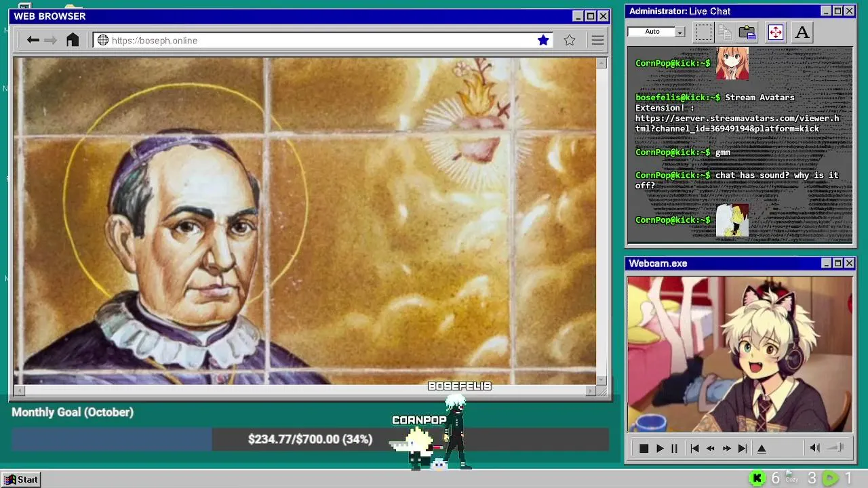Skip to next track in Webcam.exe
Viewport: 868px width, 488px height.
point(743,448)
